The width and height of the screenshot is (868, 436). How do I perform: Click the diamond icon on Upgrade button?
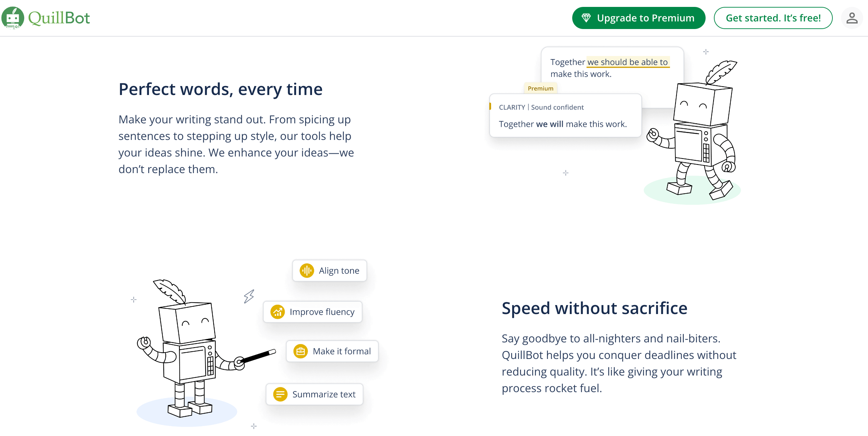pos(586,18)
